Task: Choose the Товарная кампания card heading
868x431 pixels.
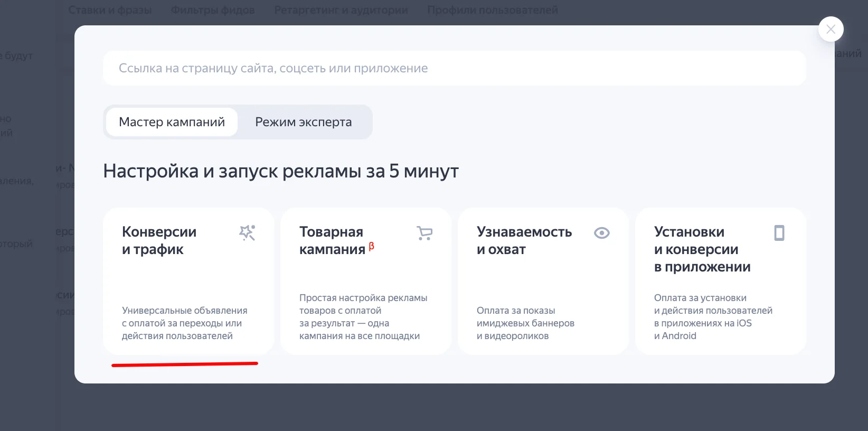Action: pos(332,240)
